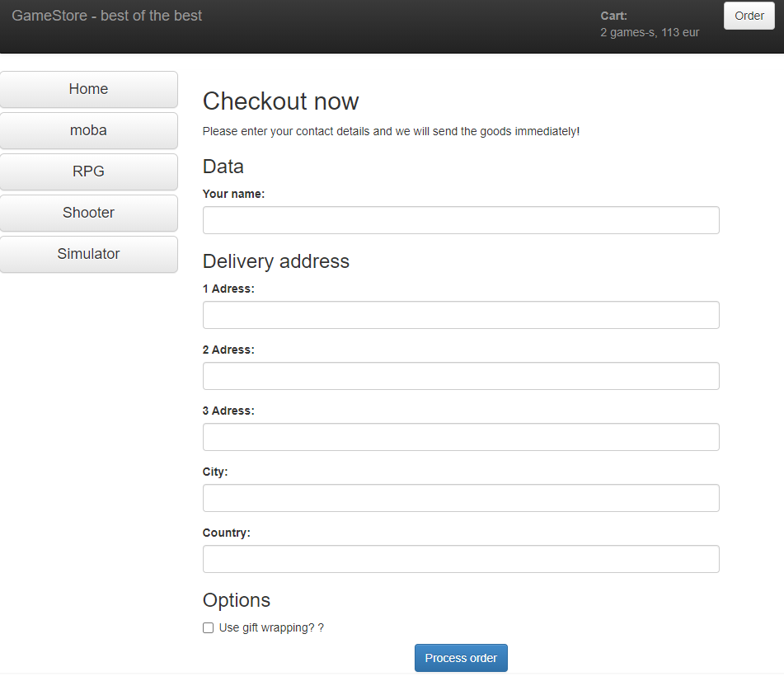The image size is (784, 681).
Task: Click the 'City:' label
Action: (215, 472)
